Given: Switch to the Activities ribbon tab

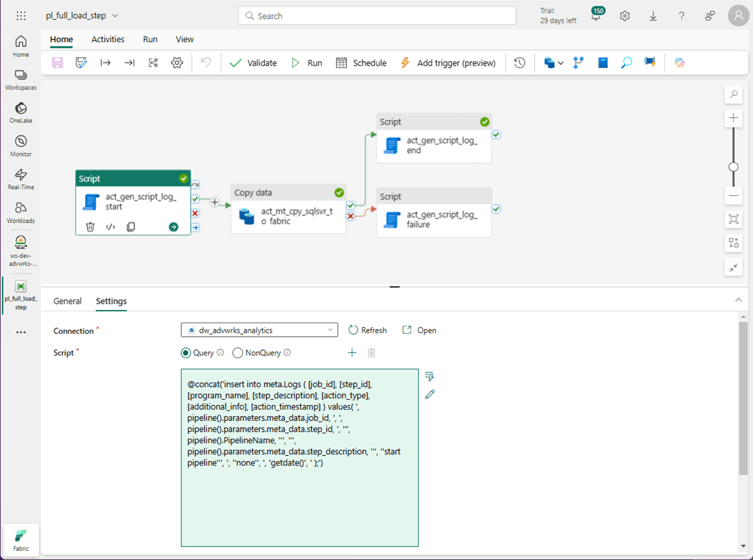Looking at the screenshot, I should [107, 40].
